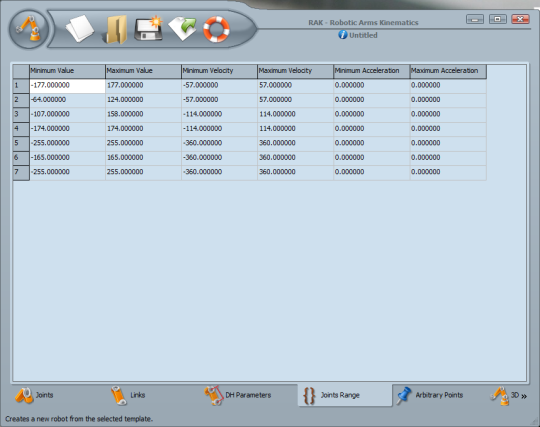540x427 pixels.
Task: Select the 165.000000 cell in row 6
Action: 143,158
